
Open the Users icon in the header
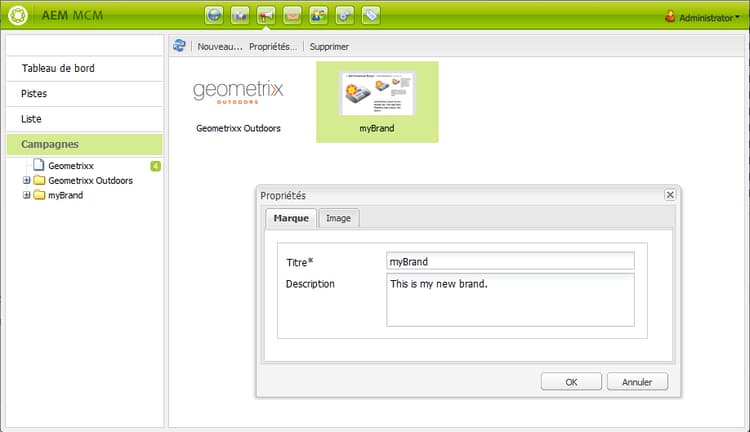click(319, 15)
